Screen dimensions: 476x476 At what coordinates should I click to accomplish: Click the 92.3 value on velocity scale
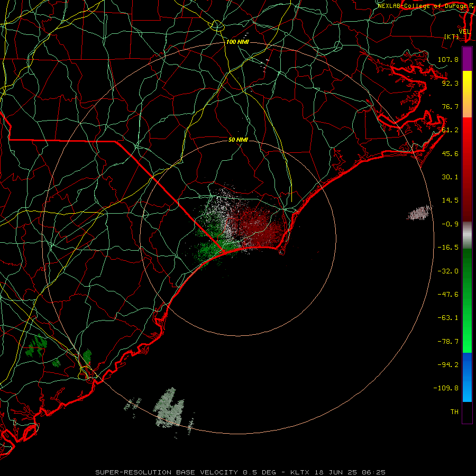pyautogui.click(x=450, y=83)
